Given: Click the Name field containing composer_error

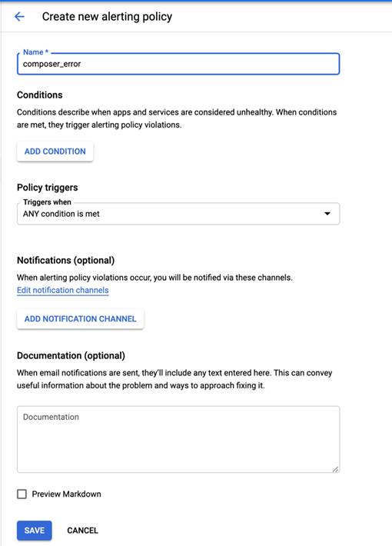Looking at the screenshot, I should pyautogui.click(x=178, y=64).
